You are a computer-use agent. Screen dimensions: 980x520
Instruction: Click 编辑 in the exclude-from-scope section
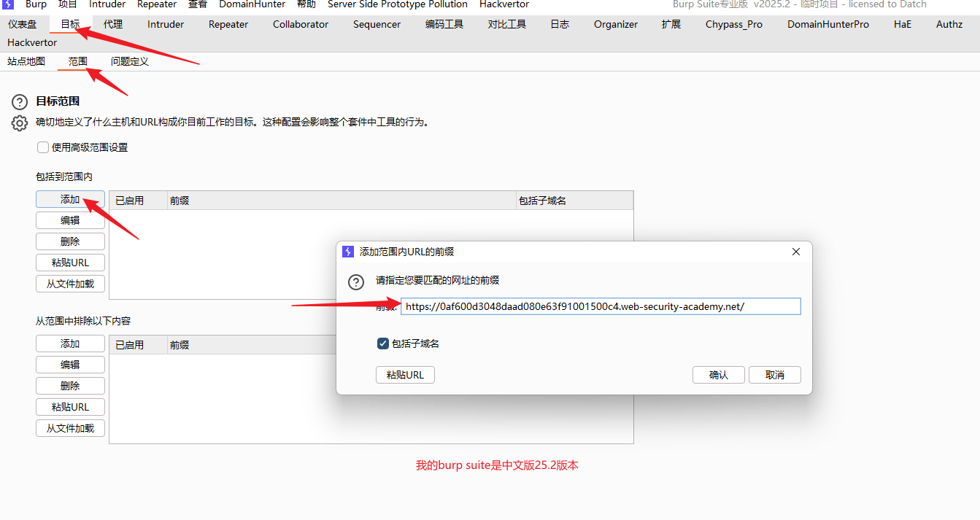pos(70,365)
